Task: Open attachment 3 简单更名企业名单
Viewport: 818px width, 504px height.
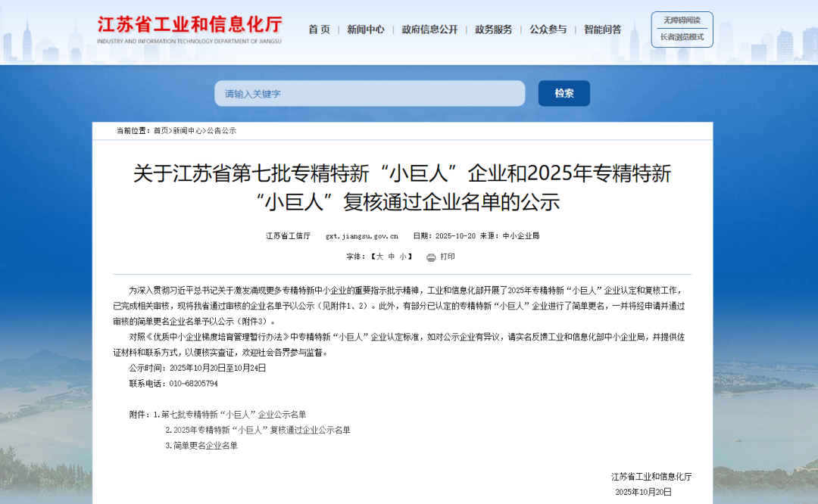Action: [x=203, y=446]
